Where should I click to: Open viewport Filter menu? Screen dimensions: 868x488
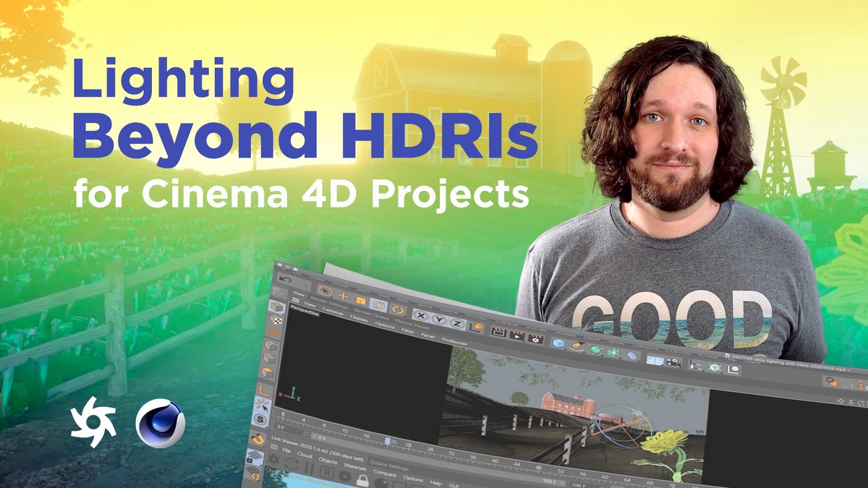tap(407, 330)
